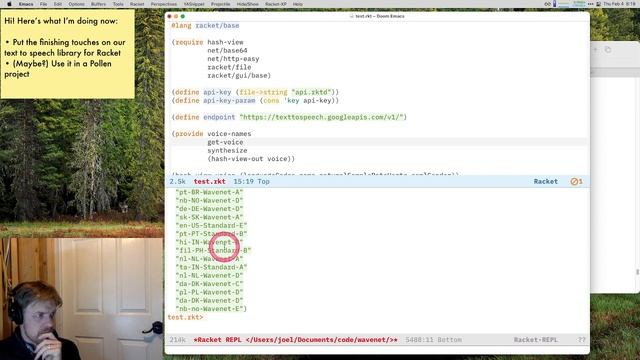Click hash-view in the require form
This screenshot has width=640, height=360.
(225, 42)
